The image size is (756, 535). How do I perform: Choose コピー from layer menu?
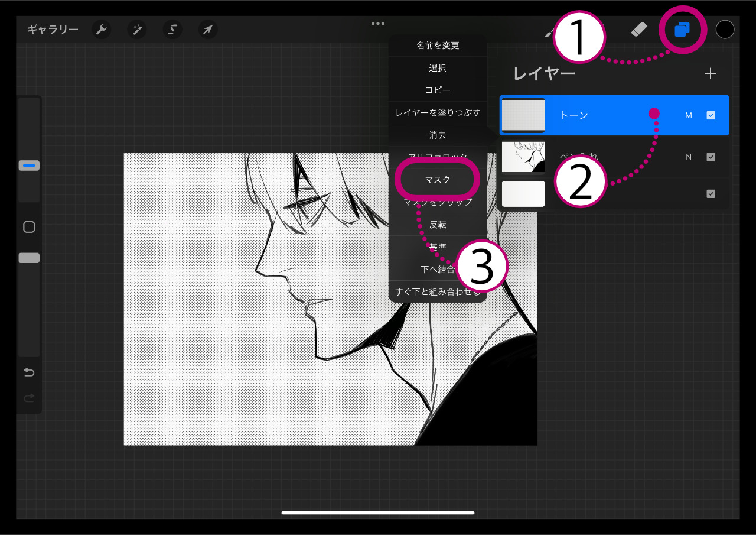pos(438,90)
